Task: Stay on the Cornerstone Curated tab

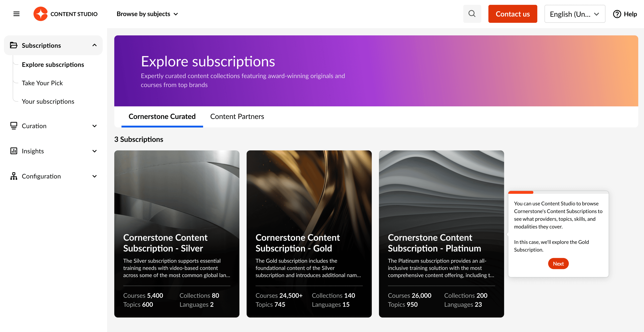Action: (162, 116)
